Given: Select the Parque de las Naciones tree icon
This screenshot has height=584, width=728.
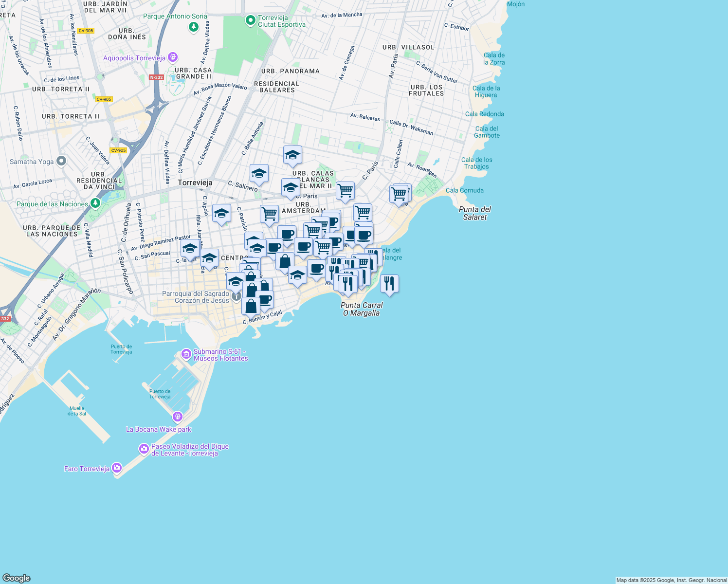Looking at the screenshot, I should click(96, 202).
